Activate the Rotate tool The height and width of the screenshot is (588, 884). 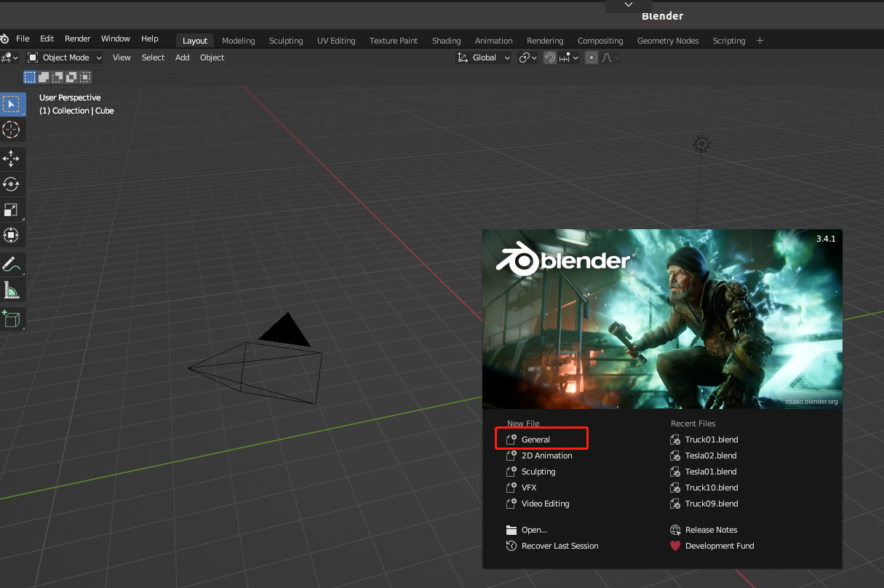pyautogui.click(x=12, y=183)
